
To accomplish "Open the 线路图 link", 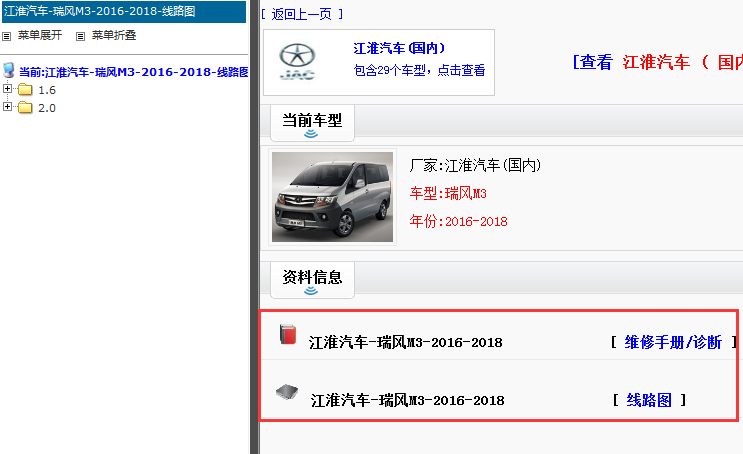I will 649,400.
